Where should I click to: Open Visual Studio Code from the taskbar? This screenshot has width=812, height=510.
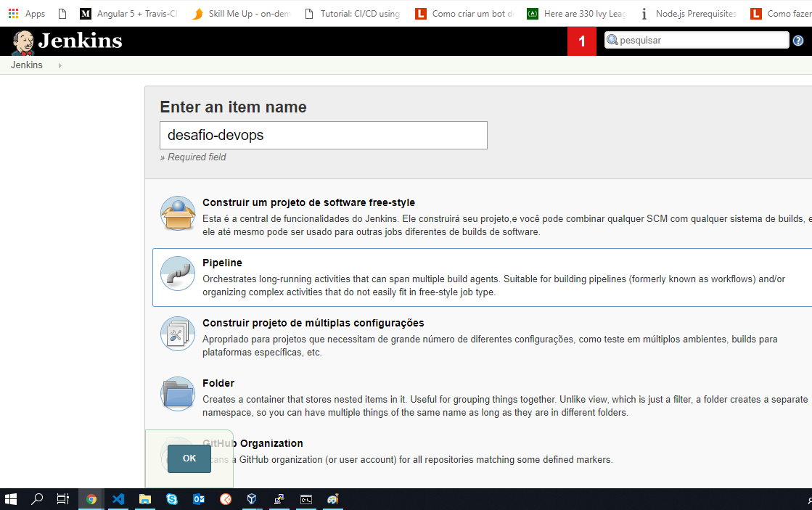pos(118,499)
